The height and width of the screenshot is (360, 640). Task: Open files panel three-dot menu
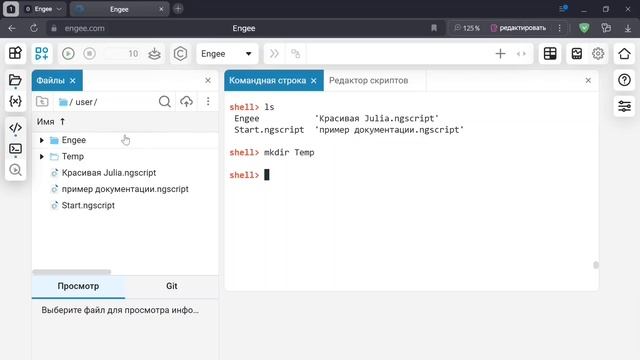click(x=208, y=101)
